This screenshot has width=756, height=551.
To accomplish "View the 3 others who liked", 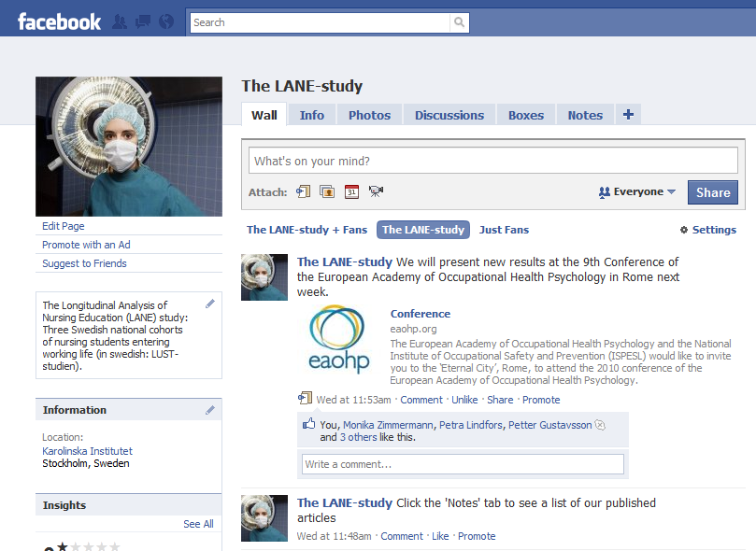I will [358, 437].
